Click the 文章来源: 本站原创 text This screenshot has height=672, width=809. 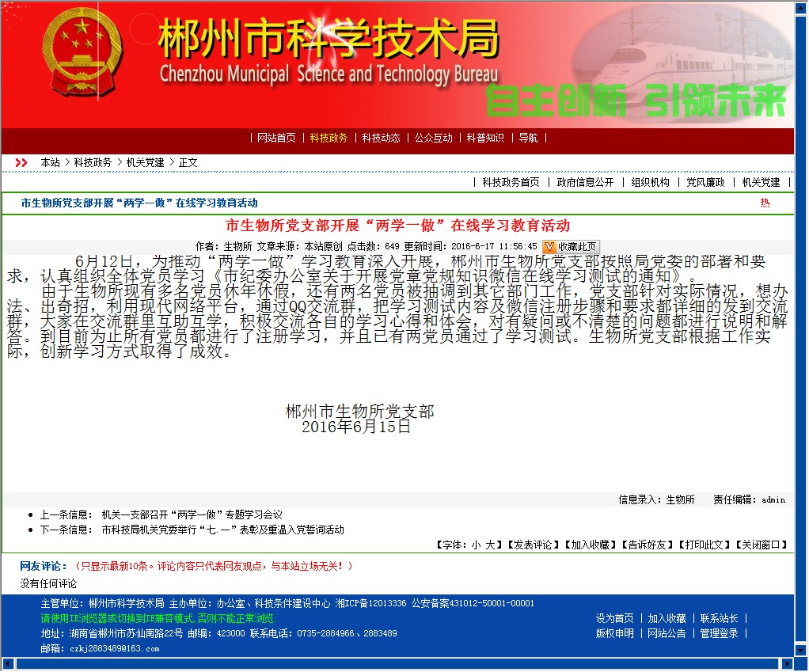click(300, 247)
